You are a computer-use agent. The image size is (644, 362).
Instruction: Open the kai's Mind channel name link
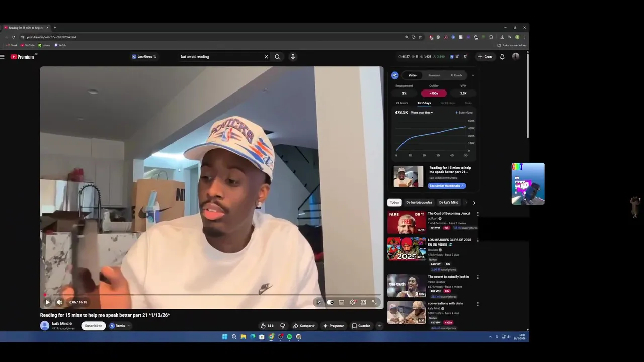point(60,324)
